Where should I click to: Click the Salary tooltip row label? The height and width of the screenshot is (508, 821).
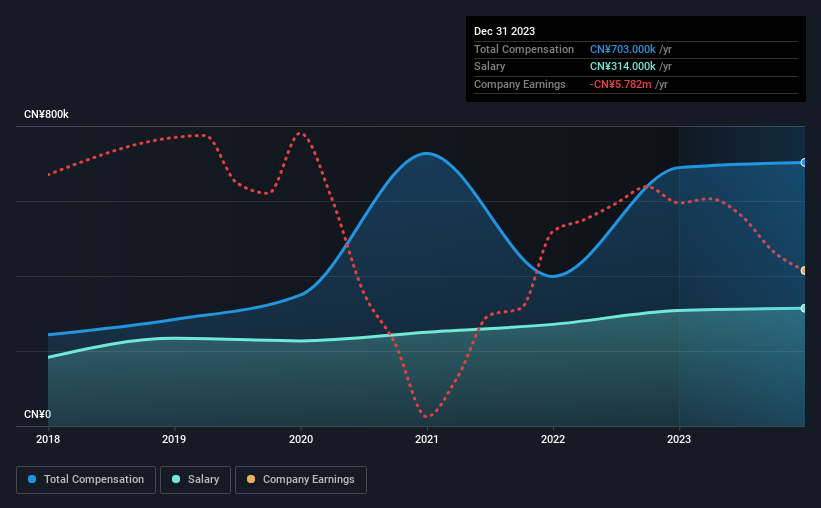[x=490, y=67]
